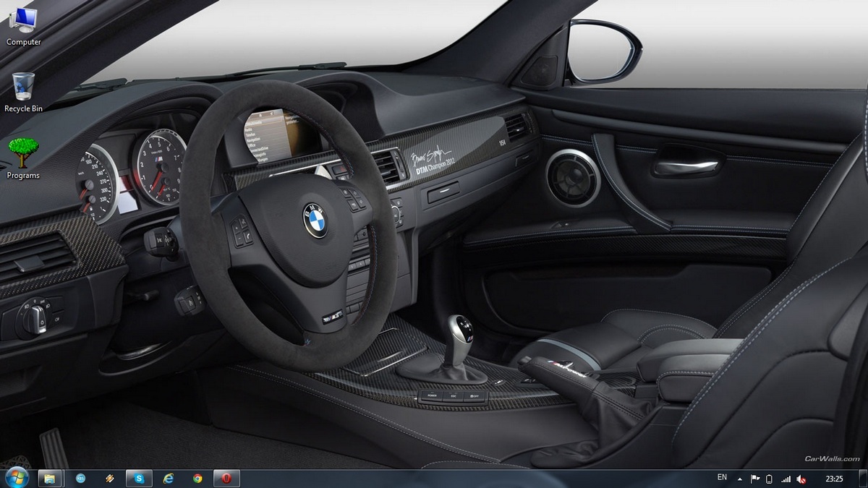Image resolution: width=868 pixels, height=488 pixels.
Task: Click the round light-blue taskbar icon
Action: coord(81,478)
